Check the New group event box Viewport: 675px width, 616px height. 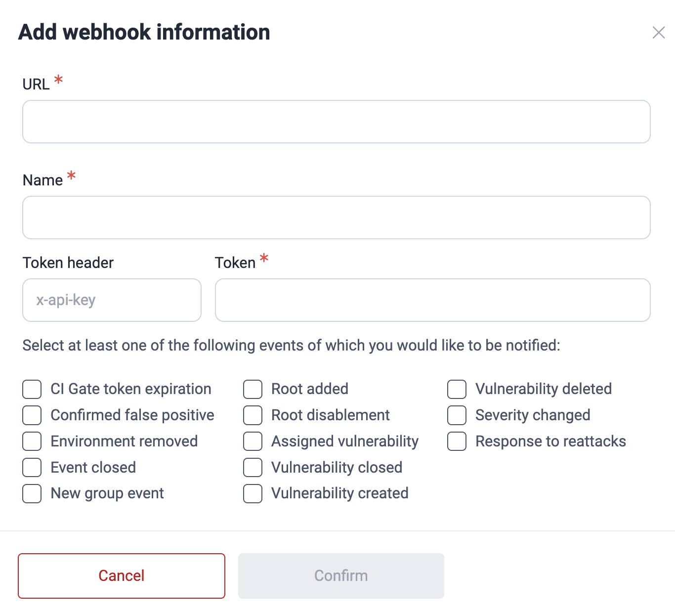(32, 493)
